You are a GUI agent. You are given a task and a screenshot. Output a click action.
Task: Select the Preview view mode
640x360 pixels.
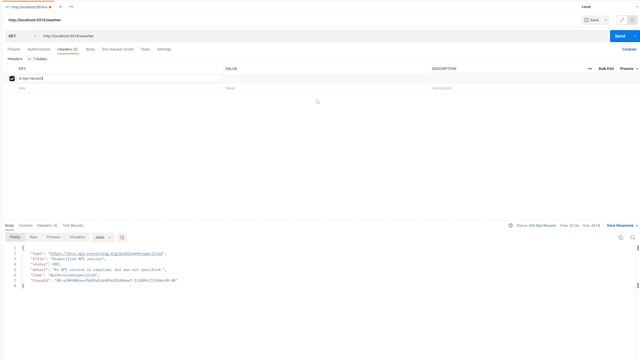(53, 237)
